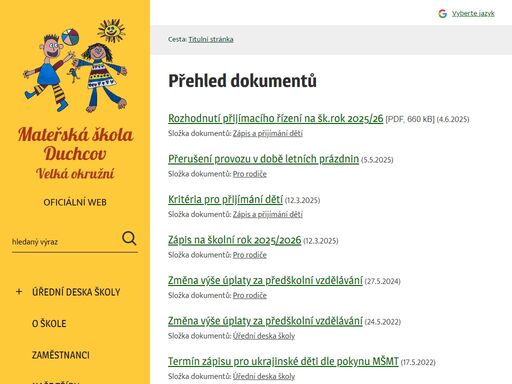This screenshot has height=384, width=512.
Task: Click the Mateřská škola Duchcov title
Action: click(x=75, y=144)
